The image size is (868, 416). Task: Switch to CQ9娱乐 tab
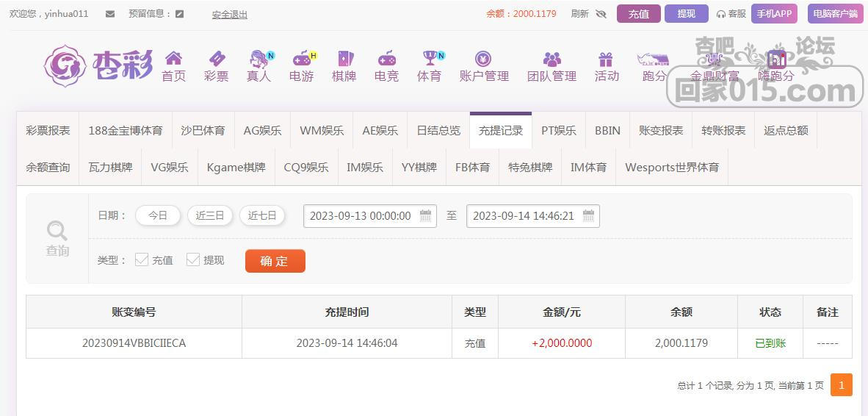click(x=306, y=167)
